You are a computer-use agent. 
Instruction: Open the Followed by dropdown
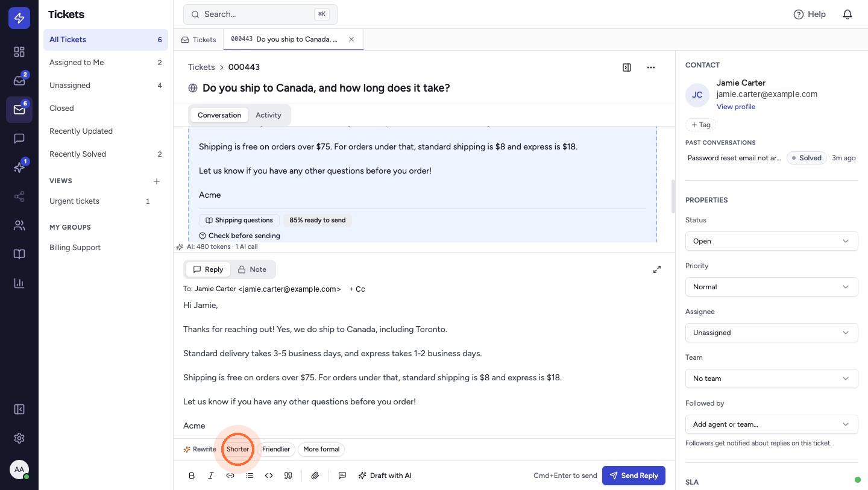(x=772, y=424)
